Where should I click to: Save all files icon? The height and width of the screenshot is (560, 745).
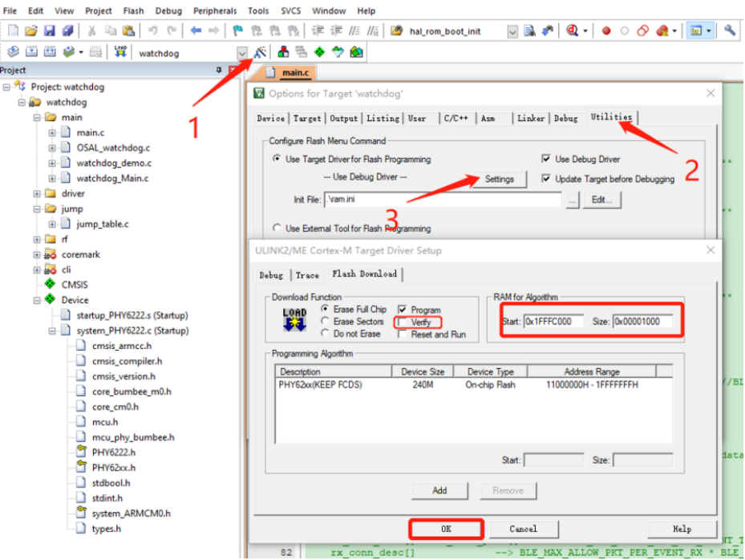pos(68,31)
